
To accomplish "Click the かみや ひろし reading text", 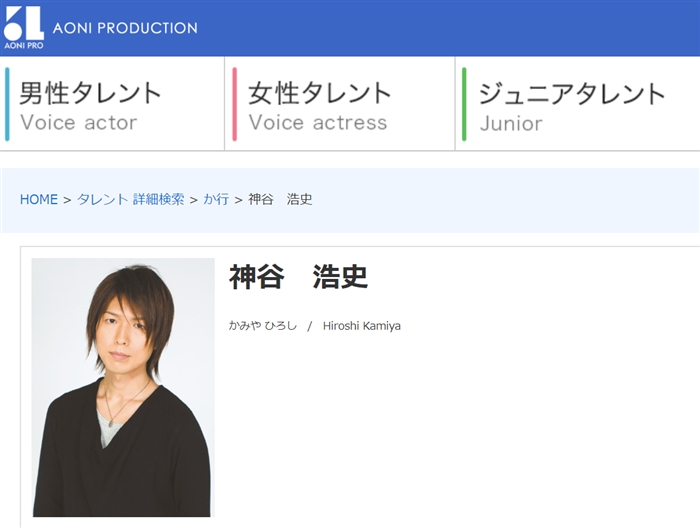I will (263, 326).
